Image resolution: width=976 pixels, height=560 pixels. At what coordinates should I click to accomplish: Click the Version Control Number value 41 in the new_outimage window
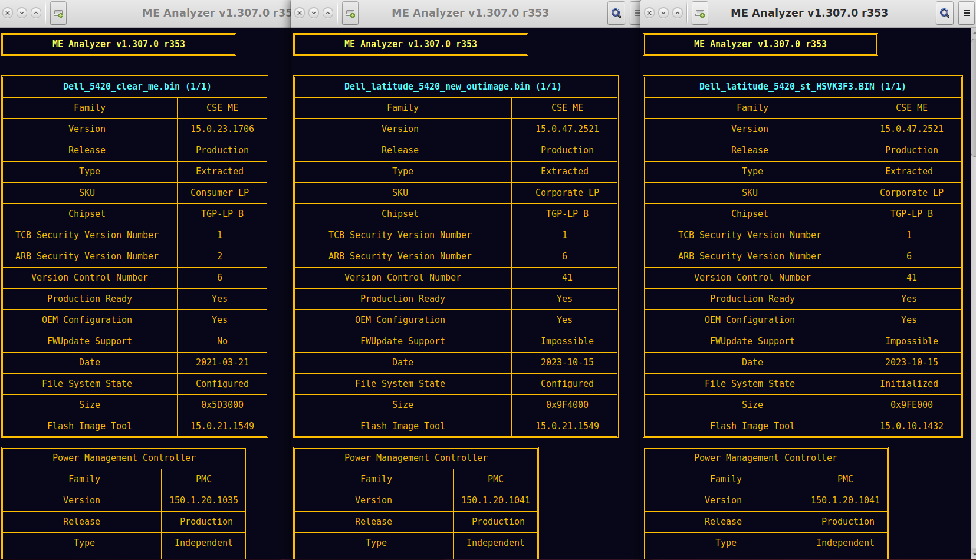point(567,278)
